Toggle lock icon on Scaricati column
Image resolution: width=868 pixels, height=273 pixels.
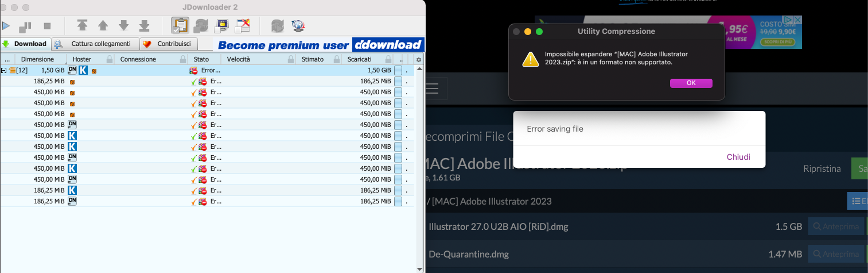(x=388, y=59)
